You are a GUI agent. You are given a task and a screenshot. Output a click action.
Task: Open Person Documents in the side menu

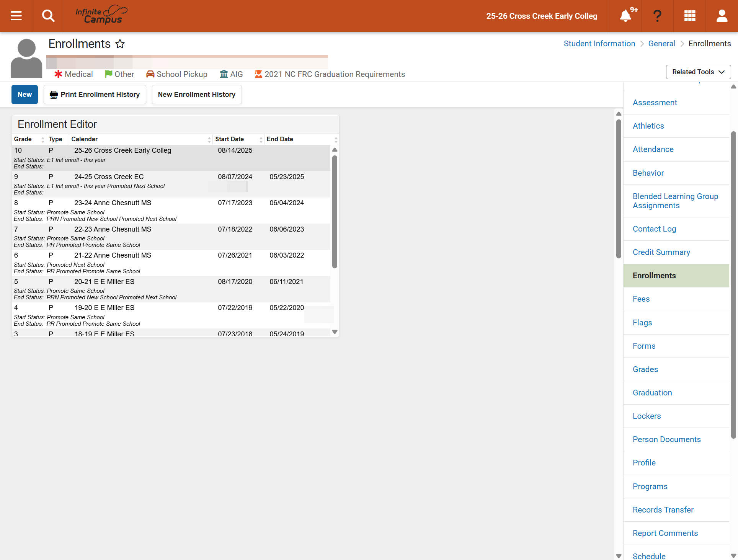tap(676, 439)
